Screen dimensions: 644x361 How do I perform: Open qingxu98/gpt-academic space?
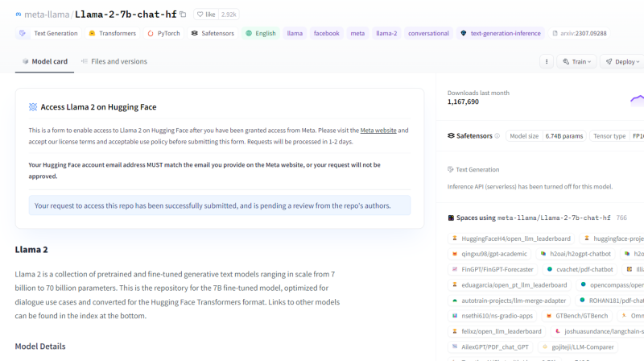click(489, 254)
